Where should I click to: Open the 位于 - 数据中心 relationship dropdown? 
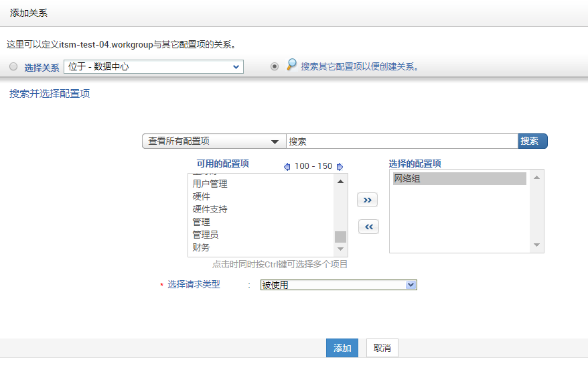[154, 67]
